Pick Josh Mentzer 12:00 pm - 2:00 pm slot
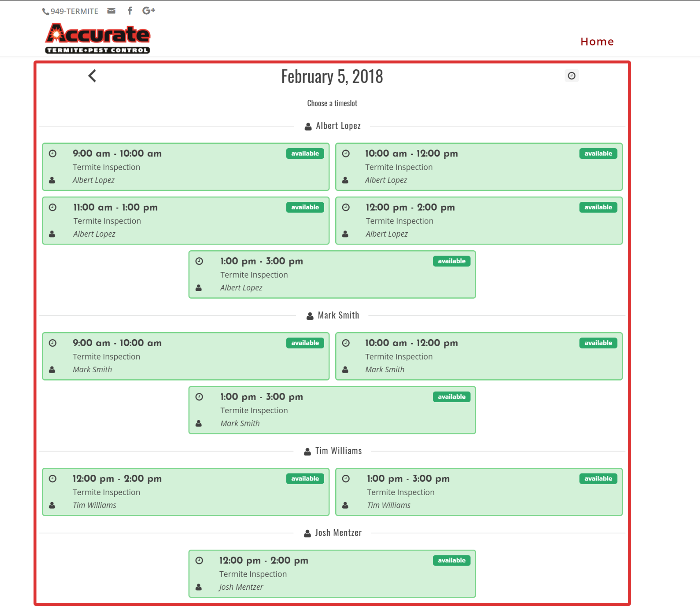Screen dimensions: 700x616 (332, 574)
